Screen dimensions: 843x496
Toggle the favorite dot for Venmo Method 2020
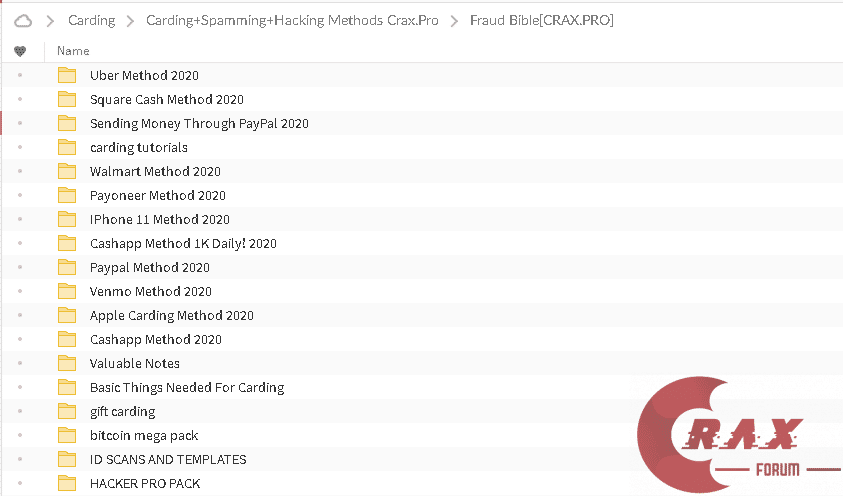[x=20, y=292]
